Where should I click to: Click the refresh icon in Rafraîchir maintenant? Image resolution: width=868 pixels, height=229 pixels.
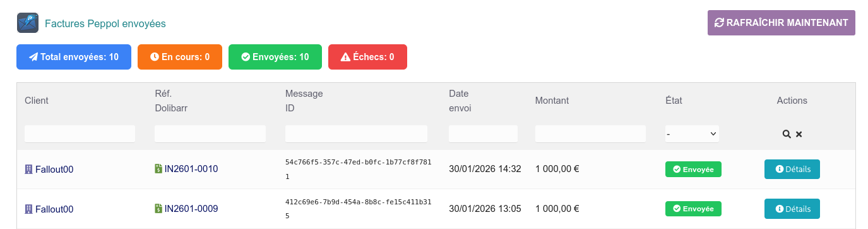click(719, 23)
